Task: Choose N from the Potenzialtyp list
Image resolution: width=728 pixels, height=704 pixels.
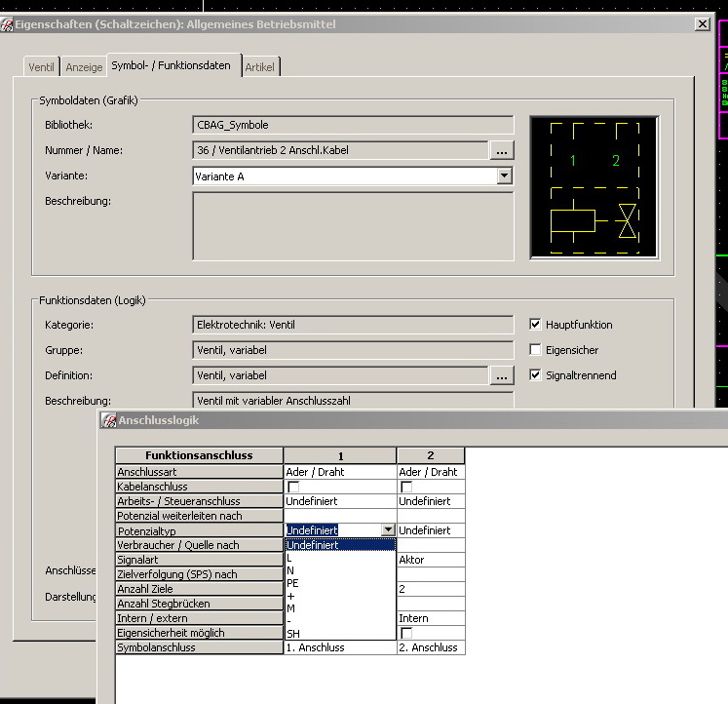Action: pyautogui.click(x=340, y=570)
